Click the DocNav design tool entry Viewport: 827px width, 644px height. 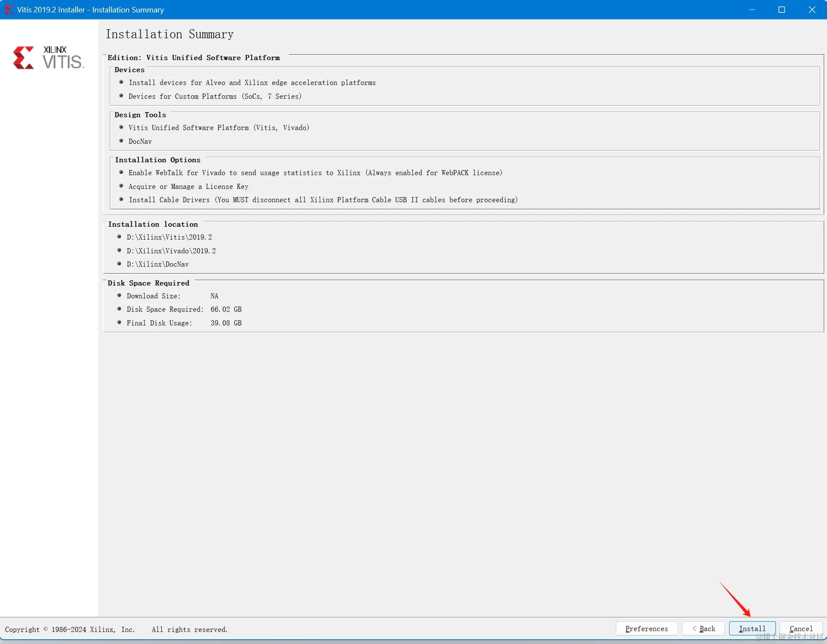[140, 141]
